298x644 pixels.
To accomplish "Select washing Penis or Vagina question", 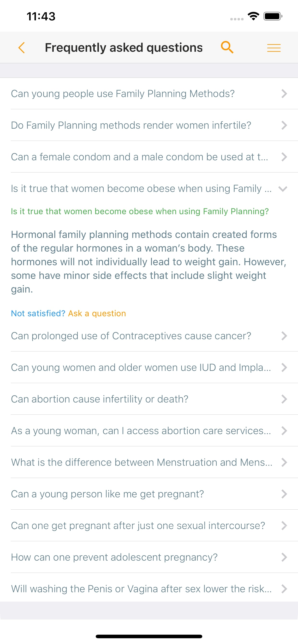I will (149, 589).
